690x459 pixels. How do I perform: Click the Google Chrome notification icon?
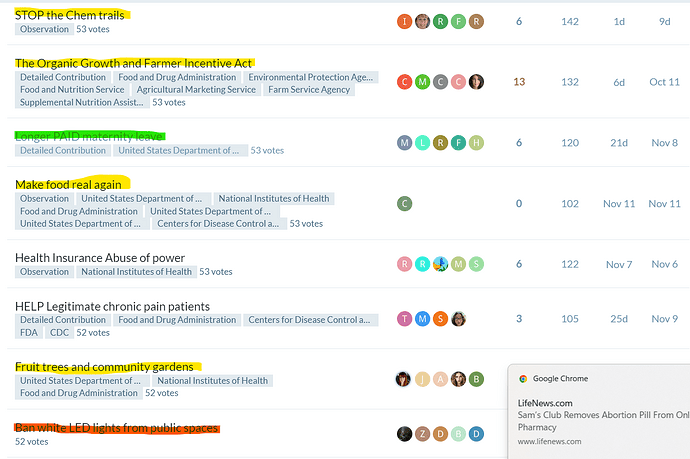coord(523,379)
